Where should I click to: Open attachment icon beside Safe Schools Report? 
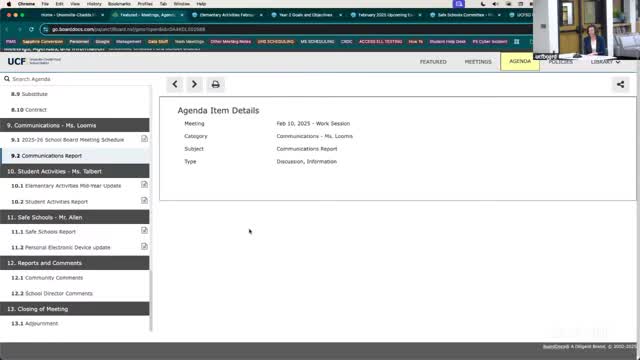[144, 231]
